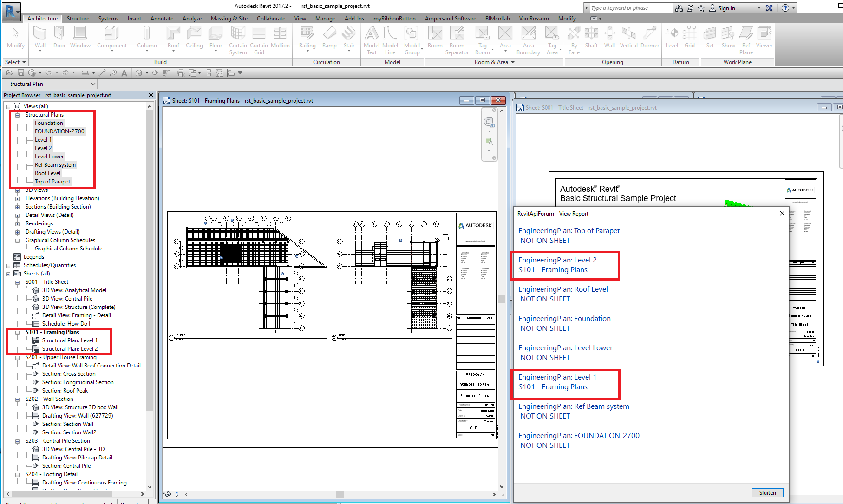Expand the Schedules/Quantities branch

(8, 265)
